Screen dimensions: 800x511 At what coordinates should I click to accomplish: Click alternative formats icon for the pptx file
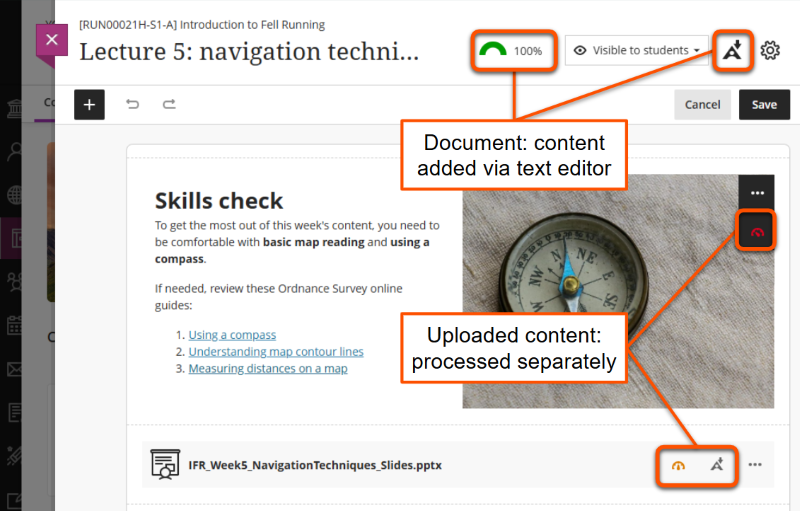(716, 465)
